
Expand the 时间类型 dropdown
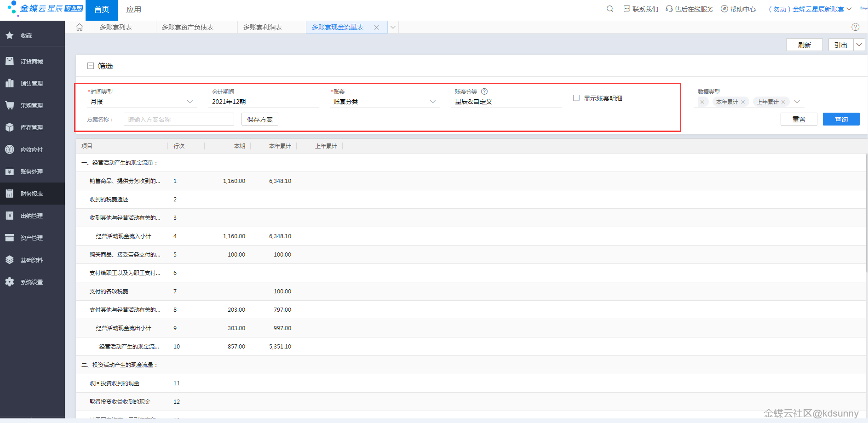click(x=190, y=102)
